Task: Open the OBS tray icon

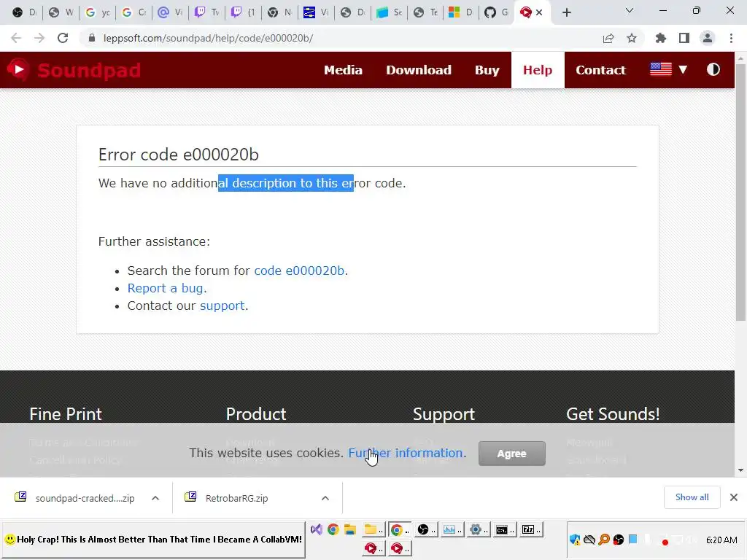Action: pos(619,540)
